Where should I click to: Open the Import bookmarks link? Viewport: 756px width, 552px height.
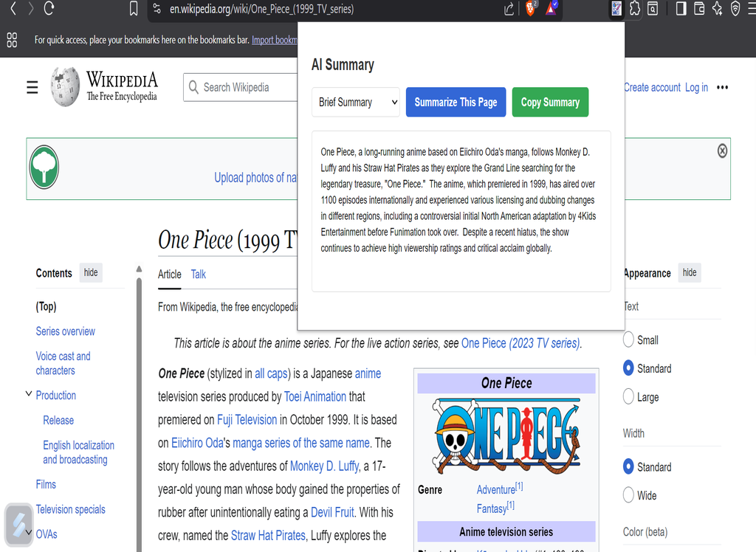(x=275, y=40)
